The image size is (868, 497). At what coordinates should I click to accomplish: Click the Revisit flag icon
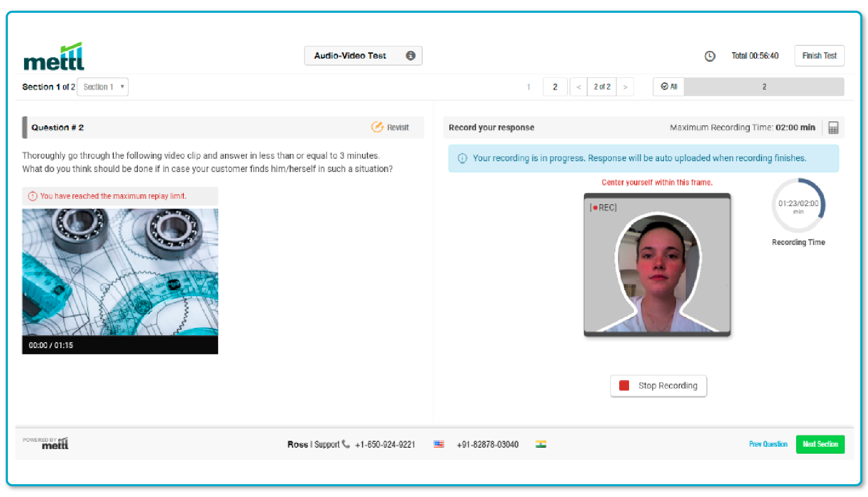(377, 127)
